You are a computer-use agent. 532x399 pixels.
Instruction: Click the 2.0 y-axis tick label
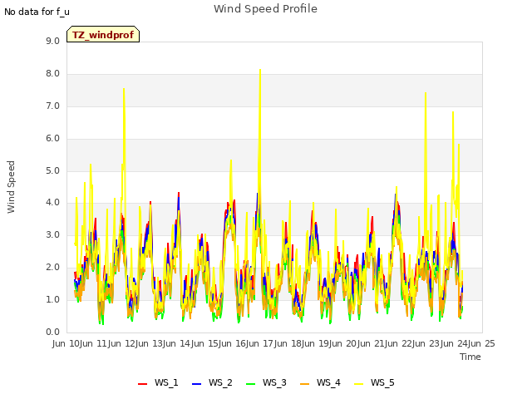(x=52, y=268)
